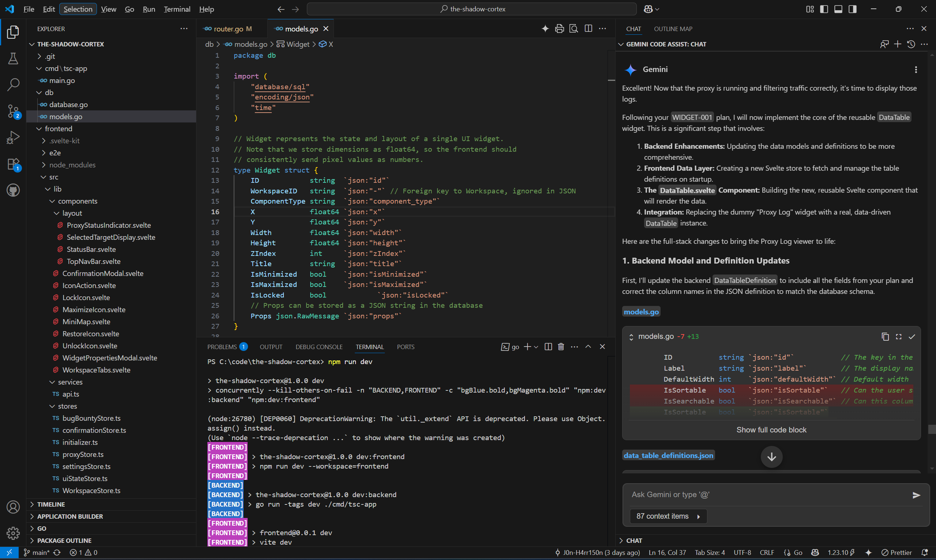The image size is (936, 560).
Task: Send the Gemini chat message
Action: pos(916,495)
